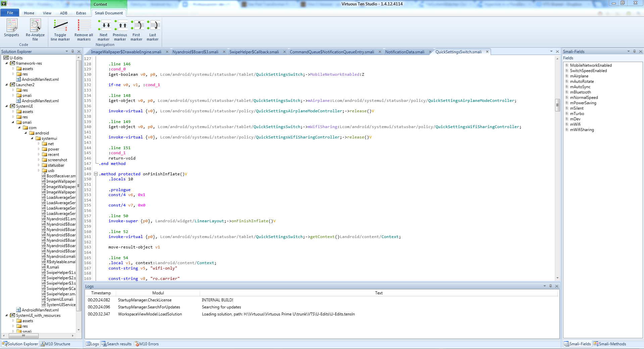Open the Snippets tool

(x=12, y=28)
